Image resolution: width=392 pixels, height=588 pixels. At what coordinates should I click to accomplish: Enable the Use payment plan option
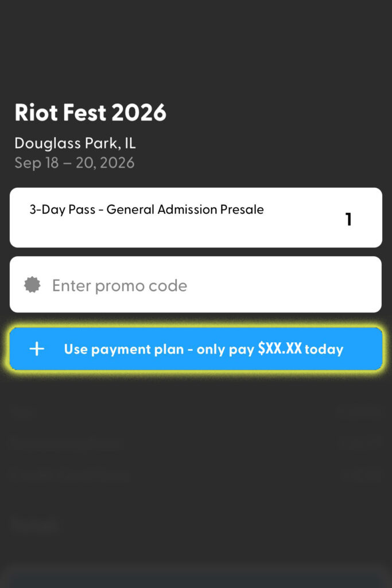click(195, 349)
